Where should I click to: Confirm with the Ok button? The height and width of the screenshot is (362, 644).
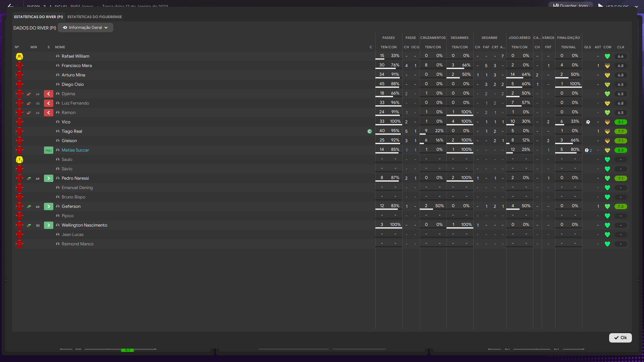tap(620, 338)
